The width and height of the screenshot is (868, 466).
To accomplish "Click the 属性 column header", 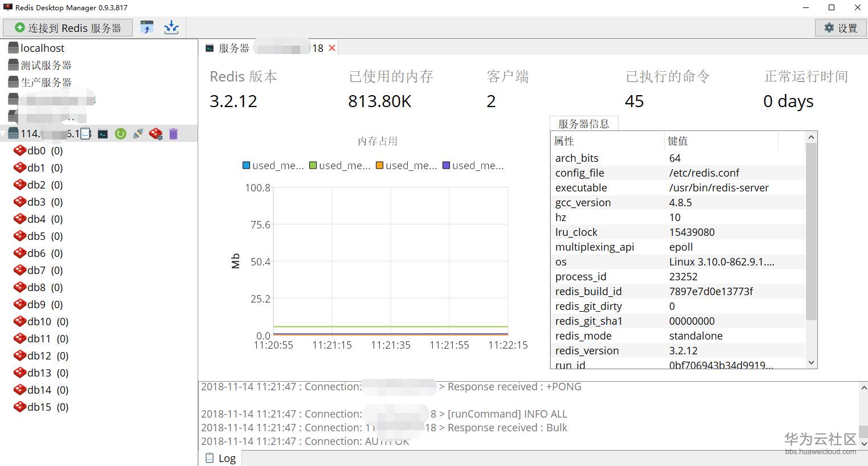I will [608, 141].
